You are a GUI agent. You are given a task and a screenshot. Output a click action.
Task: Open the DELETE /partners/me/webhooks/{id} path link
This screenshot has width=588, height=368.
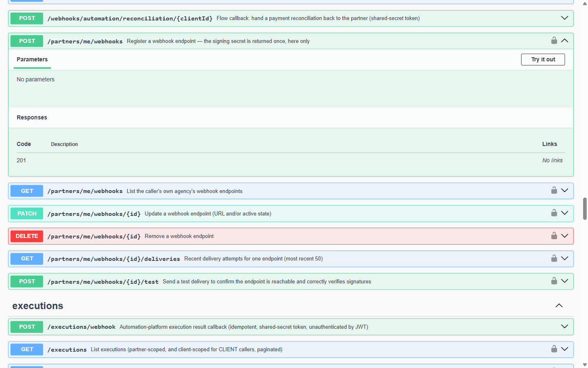94,236
